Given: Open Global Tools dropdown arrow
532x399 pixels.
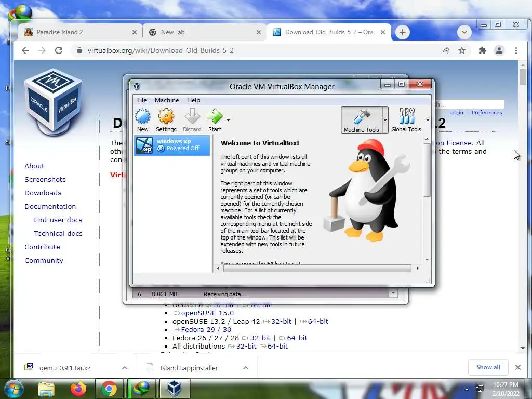Looking at the screenshot, I should [x=428, y=120].
